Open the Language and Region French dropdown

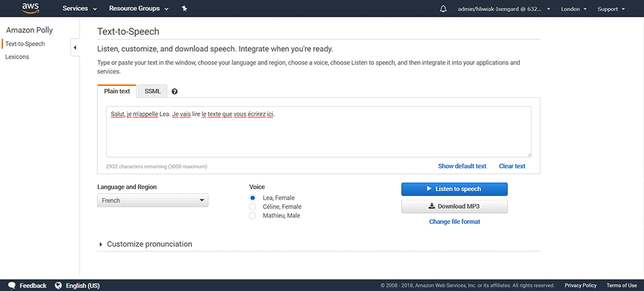[x=153, y=200]
